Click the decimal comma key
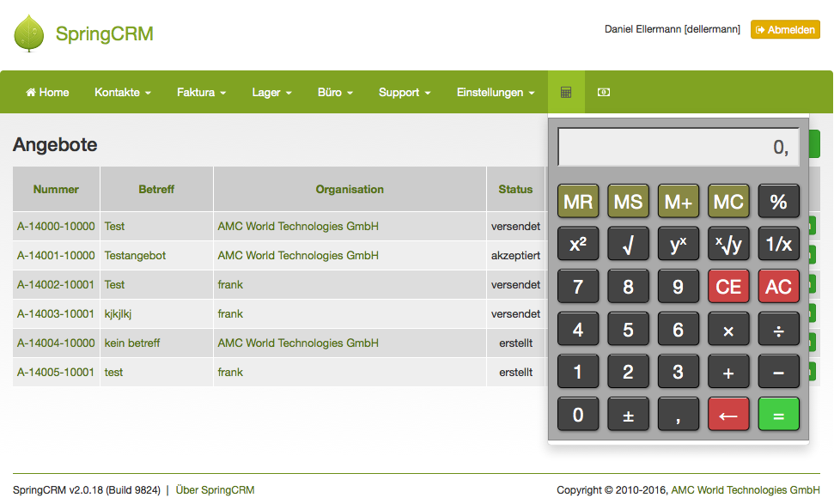The height and width of the screenshot is (504, 834). point(679,414)
